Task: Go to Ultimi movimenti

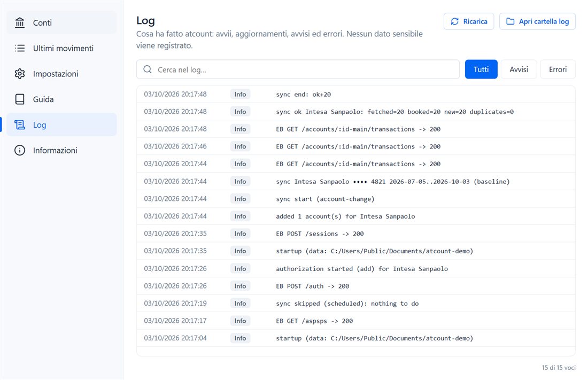Action: 61,49
